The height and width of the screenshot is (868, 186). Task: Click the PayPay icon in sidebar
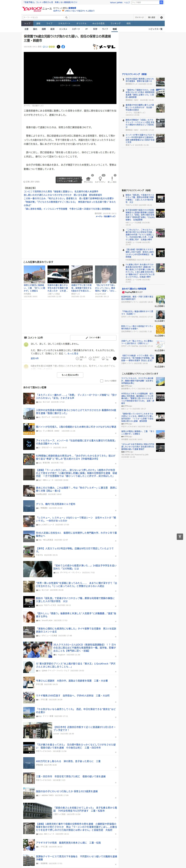click(x=123, y=292)
